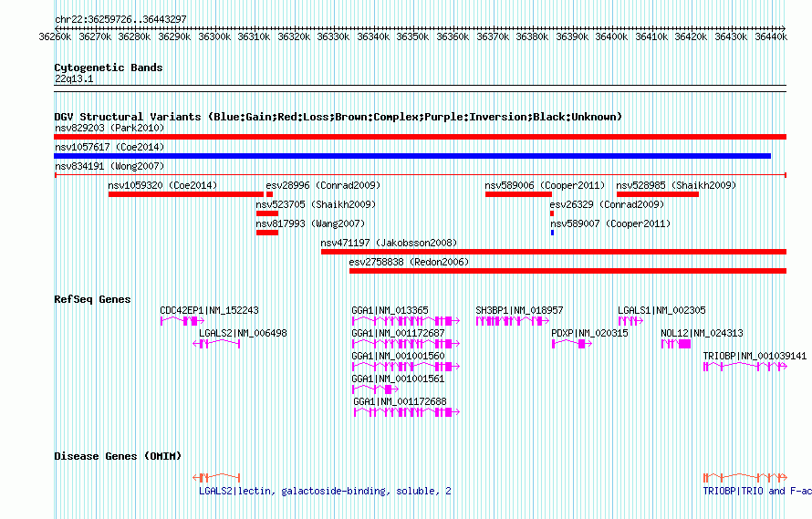This screenshot has width=812, height=519.
Task: Open the GGA1 NM_013365 transcript glyph
Action: [405, 321]
